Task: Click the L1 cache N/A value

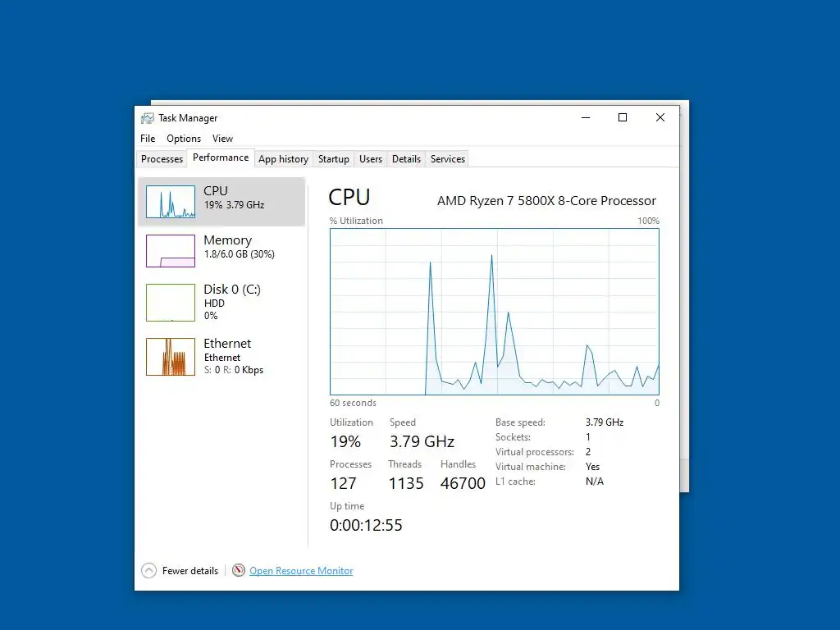Action: pos(595,482)
